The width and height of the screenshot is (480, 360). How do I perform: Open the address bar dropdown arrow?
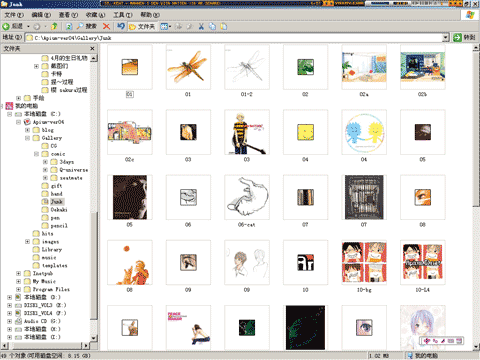(x=446, y=38)
